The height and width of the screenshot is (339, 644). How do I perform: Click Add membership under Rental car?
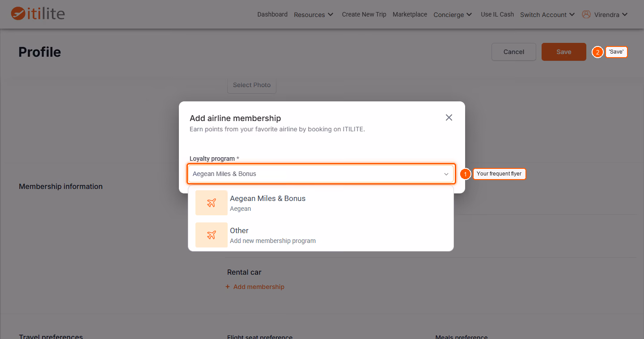[x=255, y=287]
